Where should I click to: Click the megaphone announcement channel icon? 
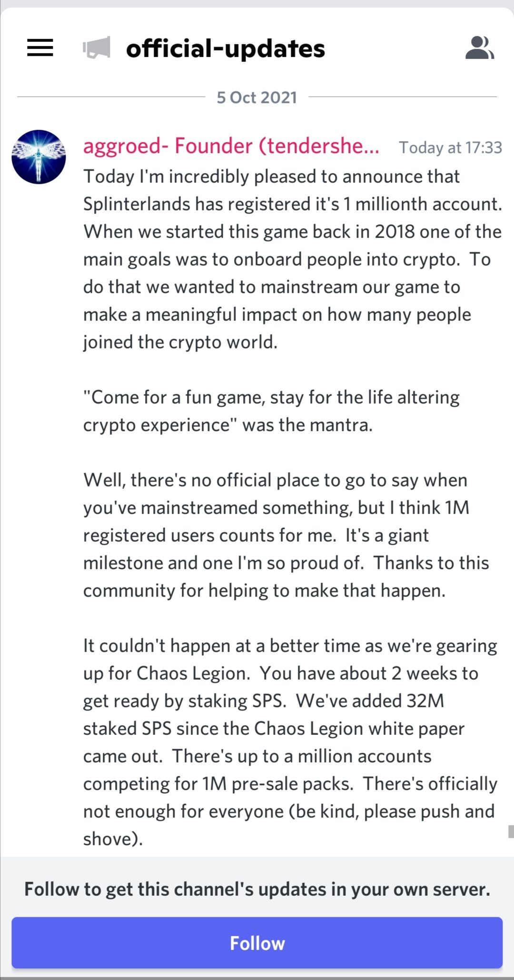(x=97, y=48)
